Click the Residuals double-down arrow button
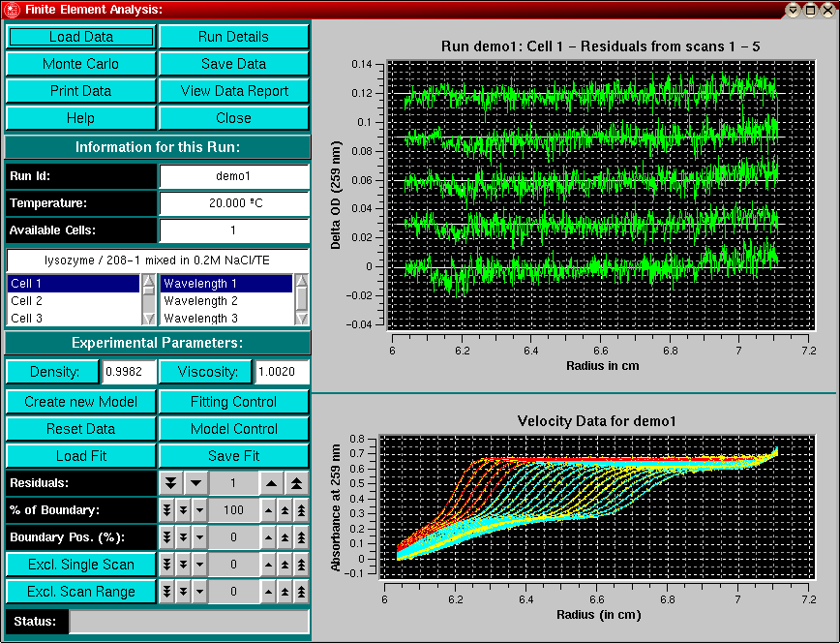 170,482
